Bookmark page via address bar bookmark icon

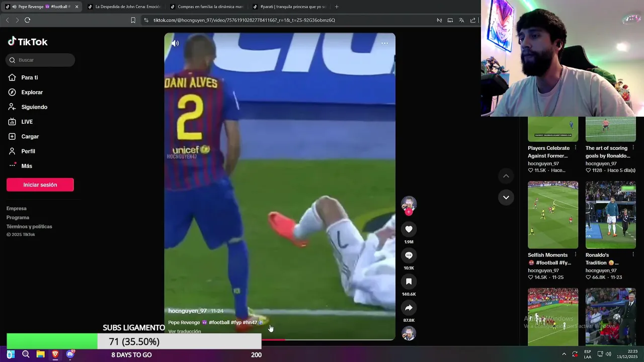[x=133, y=20]
